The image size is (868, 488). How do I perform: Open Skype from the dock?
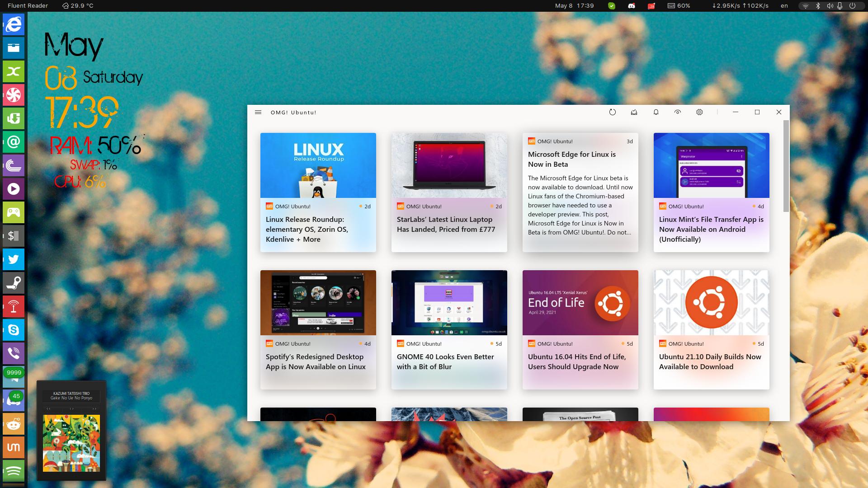click(14, 330)
